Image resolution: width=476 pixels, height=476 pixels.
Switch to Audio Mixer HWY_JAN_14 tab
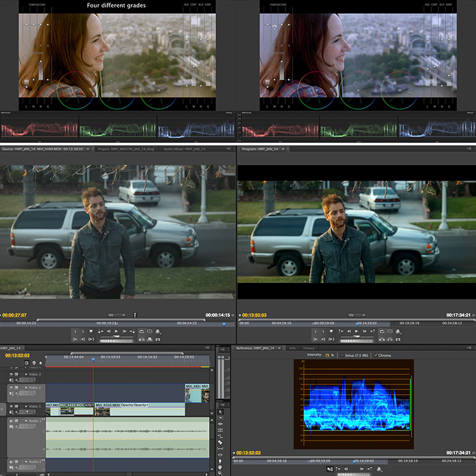[x=184, y=149]
